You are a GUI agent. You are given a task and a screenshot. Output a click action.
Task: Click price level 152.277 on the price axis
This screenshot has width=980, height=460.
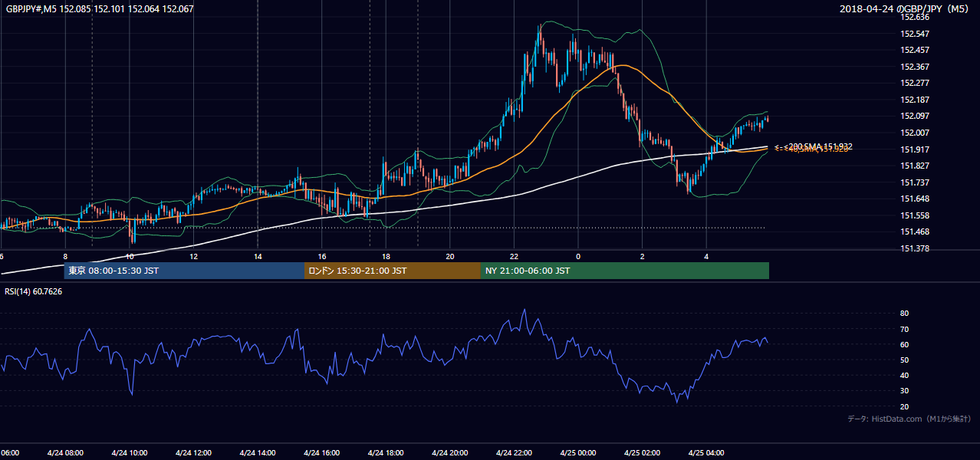(x=915, y=83)
